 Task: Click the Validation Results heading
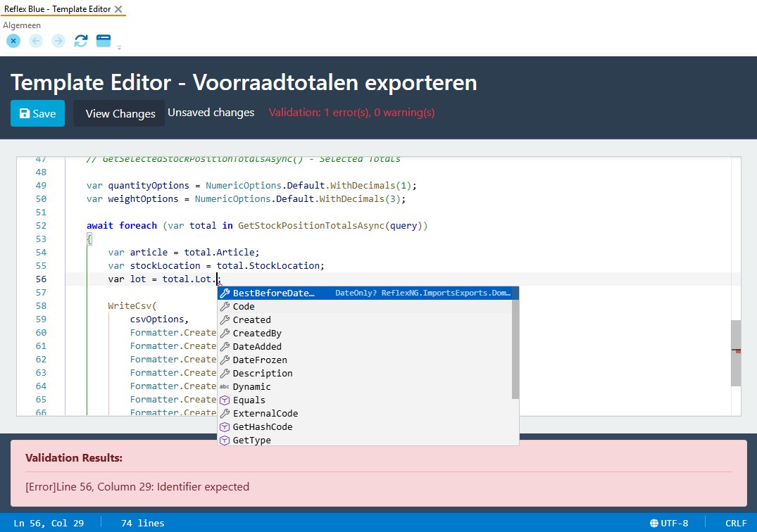click(x=74, y=457)
